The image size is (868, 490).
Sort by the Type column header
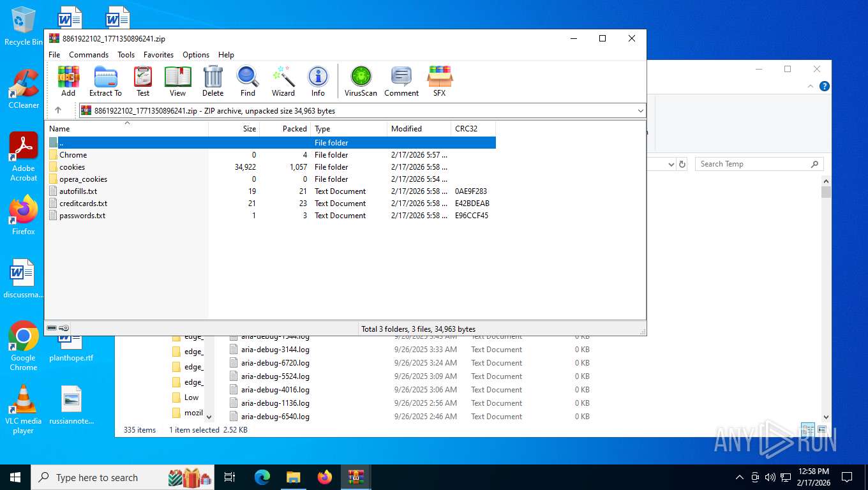point(348,129)
